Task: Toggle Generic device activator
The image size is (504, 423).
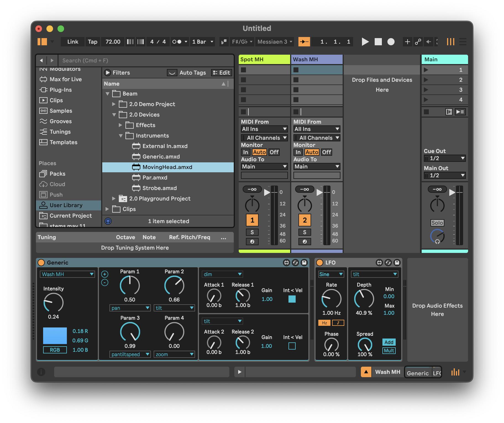Action: pyautogui.click(x=41, y=263)
